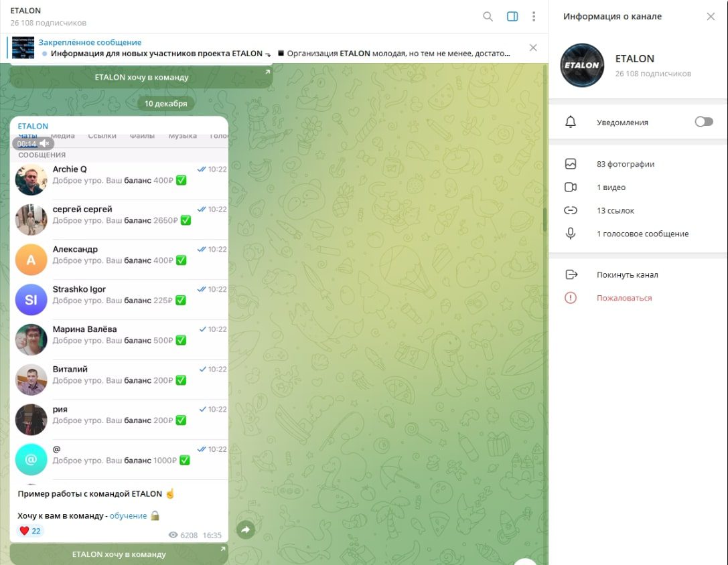Click the chat scrollbar thumb
This screenshot has height=565, width=728.
point(544,220)
